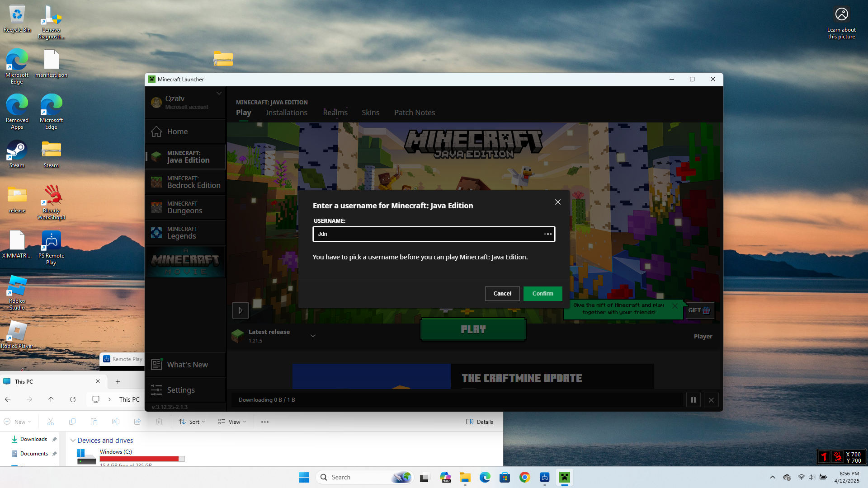
Task: Open the New dropdown in File Explorer
Action: click(18, 422)
